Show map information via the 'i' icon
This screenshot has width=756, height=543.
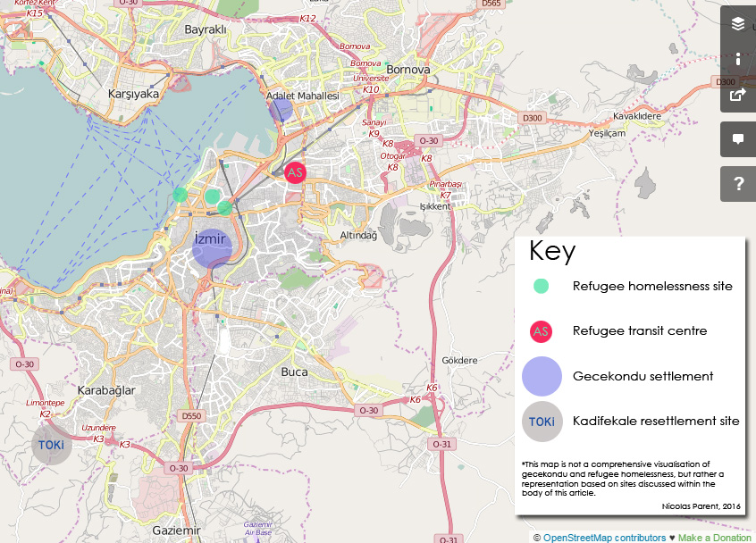click(x=737, y=59)
